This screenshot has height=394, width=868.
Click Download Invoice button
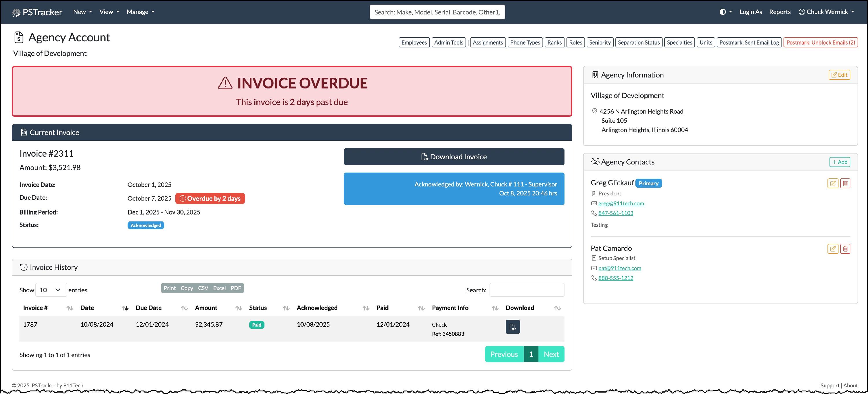[x=454, y=157]
